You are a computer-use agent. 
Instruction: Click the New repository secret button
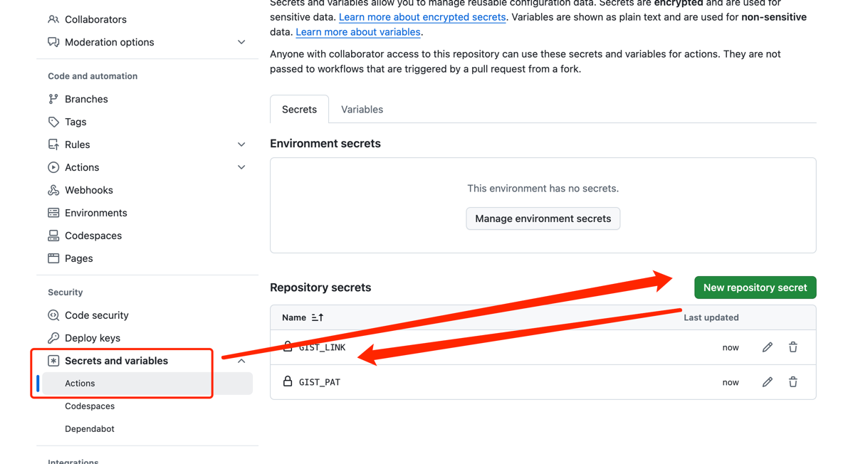755,288
